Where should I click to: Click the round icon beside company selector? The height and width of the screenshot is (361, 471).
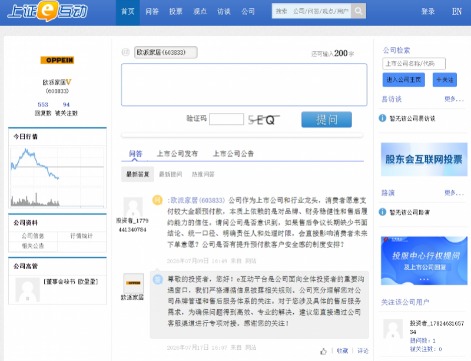click(x=125, y=52)
